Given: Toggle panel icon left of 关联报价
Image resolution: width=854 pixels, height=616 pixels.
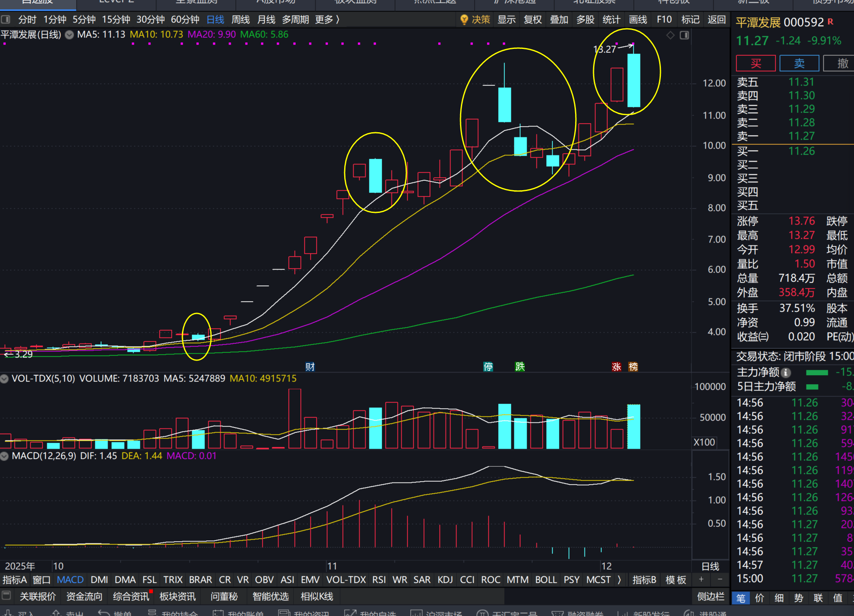Looking at the screenshot, I should pos(6,596).
